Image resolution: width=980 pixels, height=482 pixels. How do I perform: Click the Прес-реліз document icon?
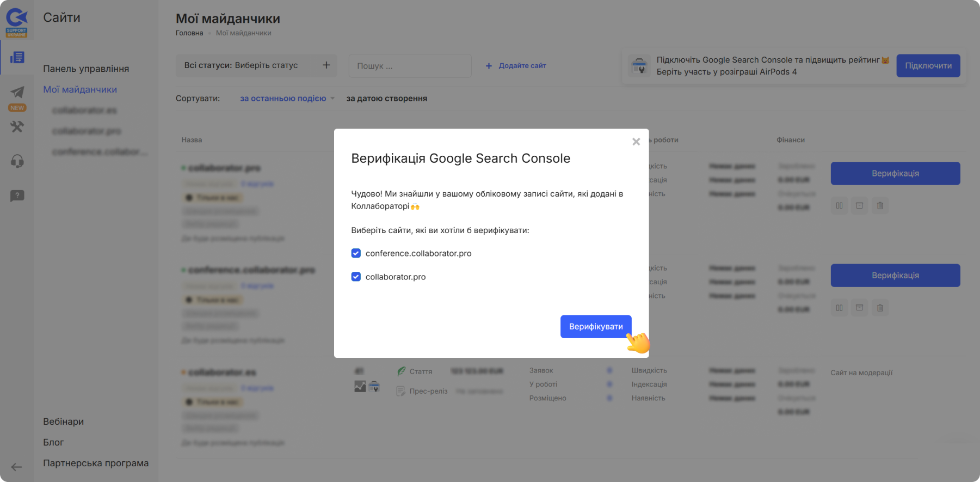click(x=401, y=391)
